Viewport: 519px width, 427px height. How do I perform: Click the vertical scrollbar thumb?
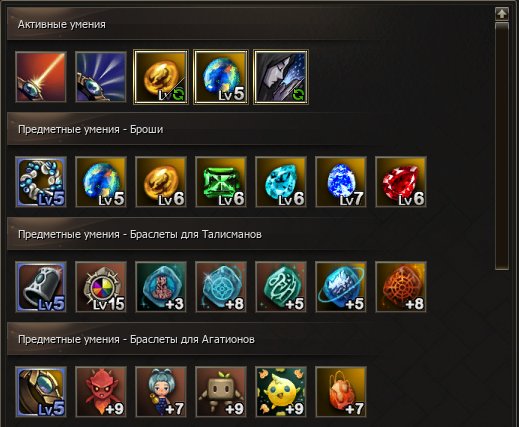pyautogui.click(x=502, y=146)
